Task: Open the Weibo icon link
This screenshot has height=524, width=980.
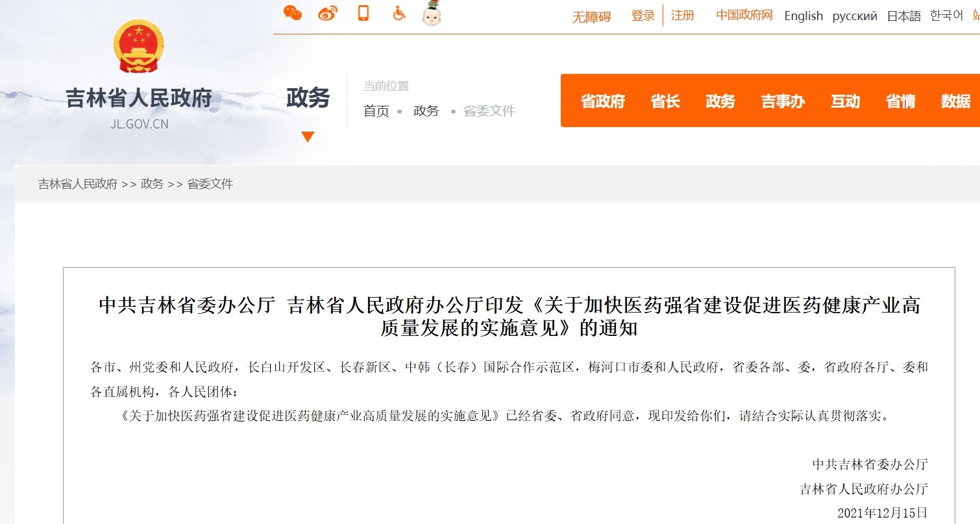Action: (328, 13)
